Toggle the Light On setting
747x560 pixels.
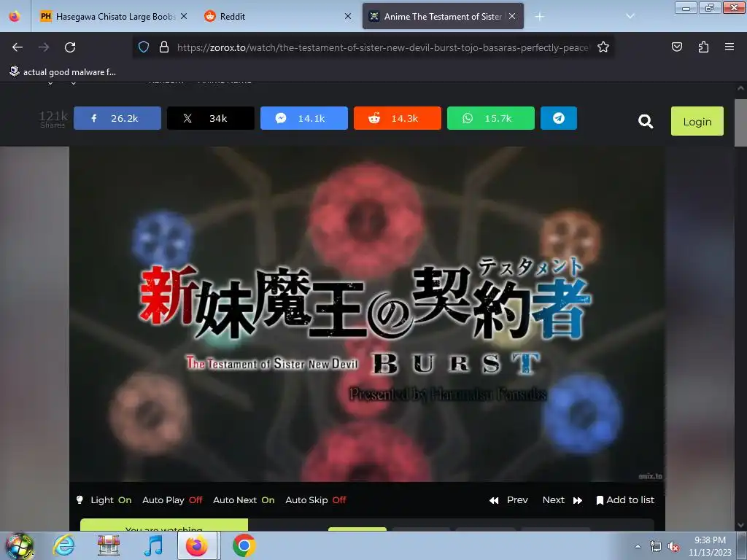(x=104, y=500)
